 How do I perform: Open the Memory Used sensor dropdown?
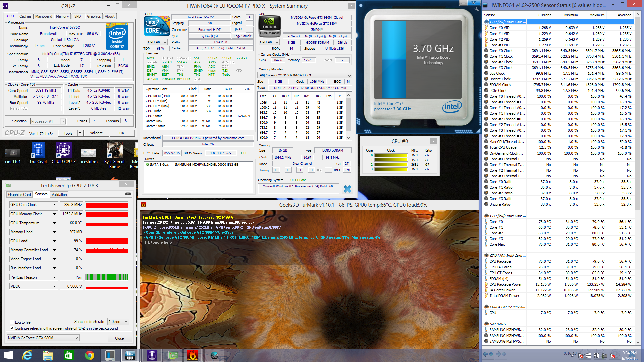(54, 232)
